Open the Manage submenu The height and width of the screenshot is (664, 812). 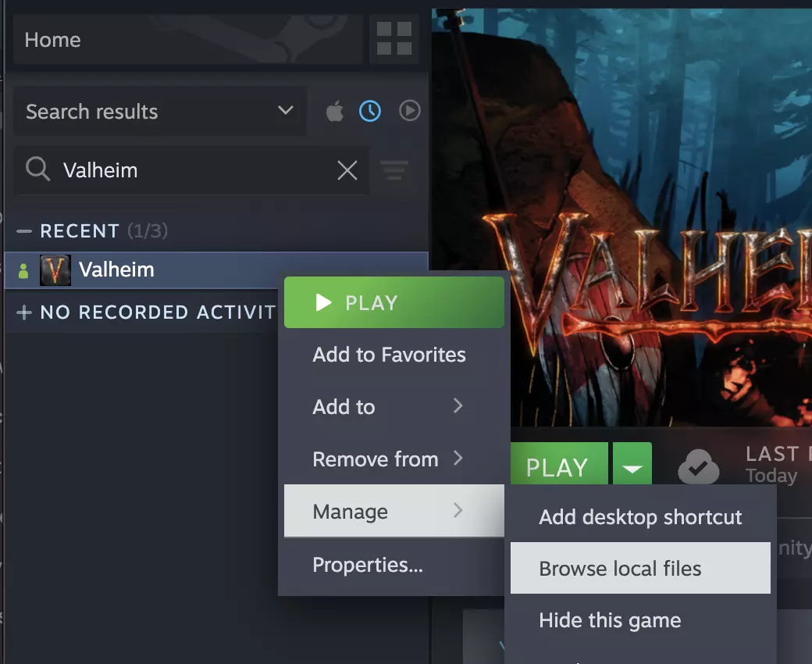(394, 511)
